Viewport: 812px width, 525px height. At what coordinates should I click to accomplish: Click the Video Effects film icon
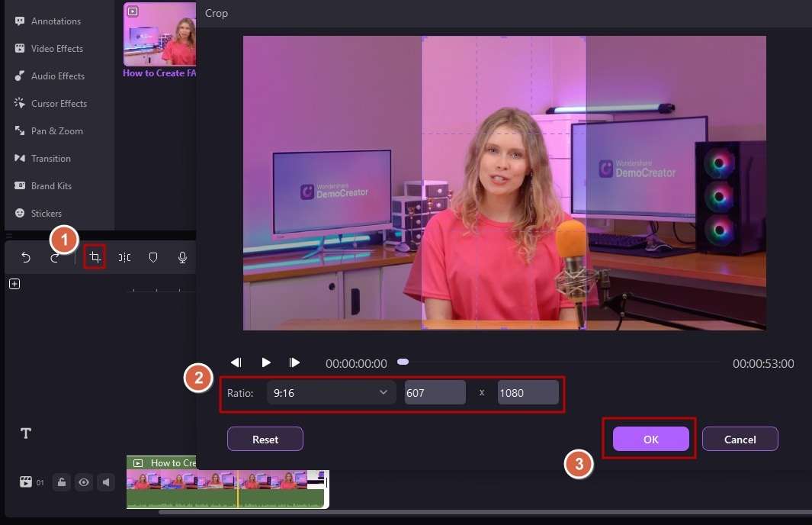coord(20,48)
